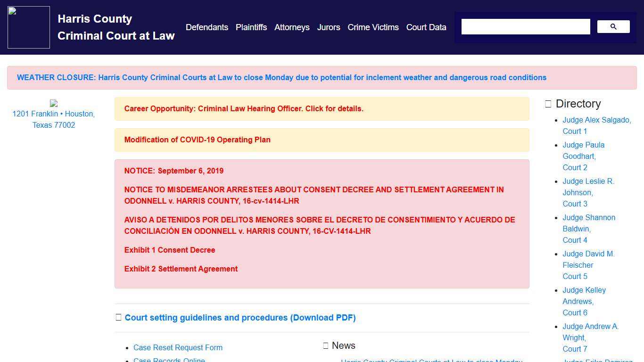
Task: Download the Court setting guidelines PDF
Action: (x=240, y=318)
